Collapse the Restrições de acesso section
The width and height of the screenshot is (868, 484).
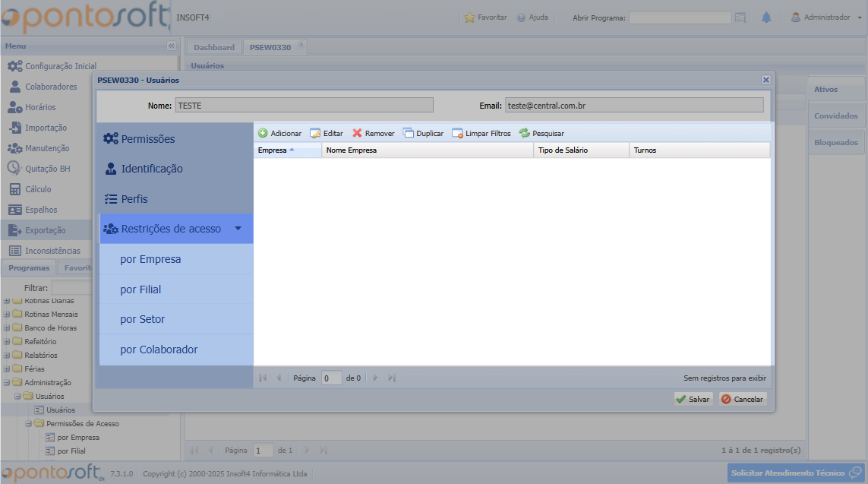click(238, 229)
